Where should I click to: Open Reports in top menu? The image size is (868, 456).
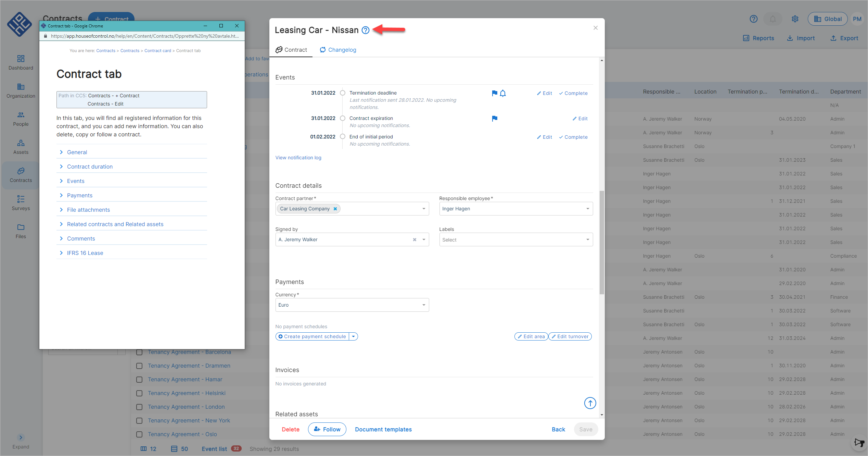tap(758, 38)
